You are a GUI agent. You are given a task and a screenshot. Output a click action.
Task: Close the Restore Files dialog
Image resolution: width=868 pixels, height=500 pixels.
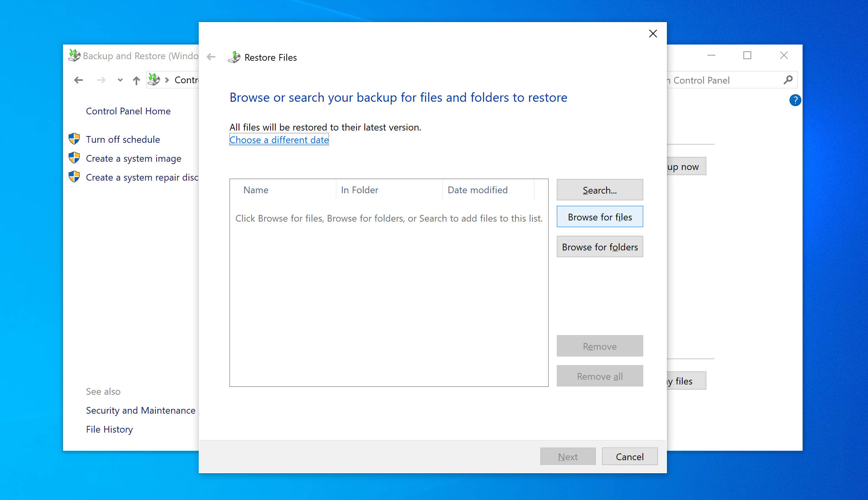coord(653,34)
